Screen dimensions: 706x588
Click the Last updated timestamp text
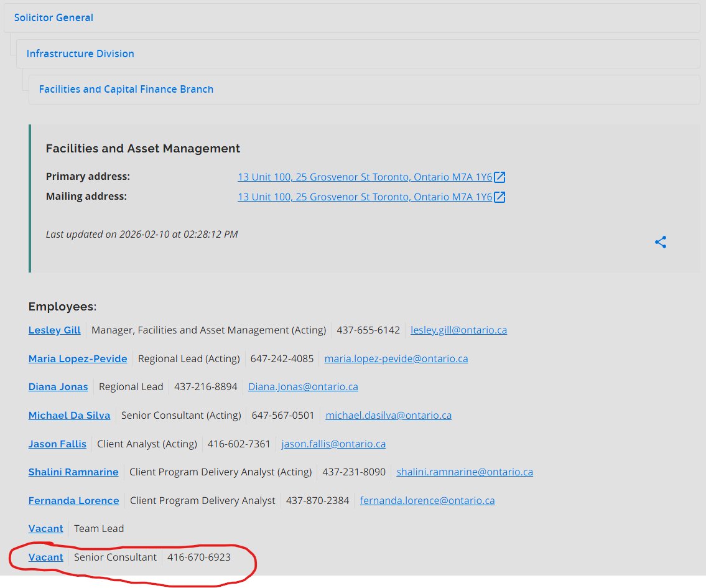tap(142, 234)
